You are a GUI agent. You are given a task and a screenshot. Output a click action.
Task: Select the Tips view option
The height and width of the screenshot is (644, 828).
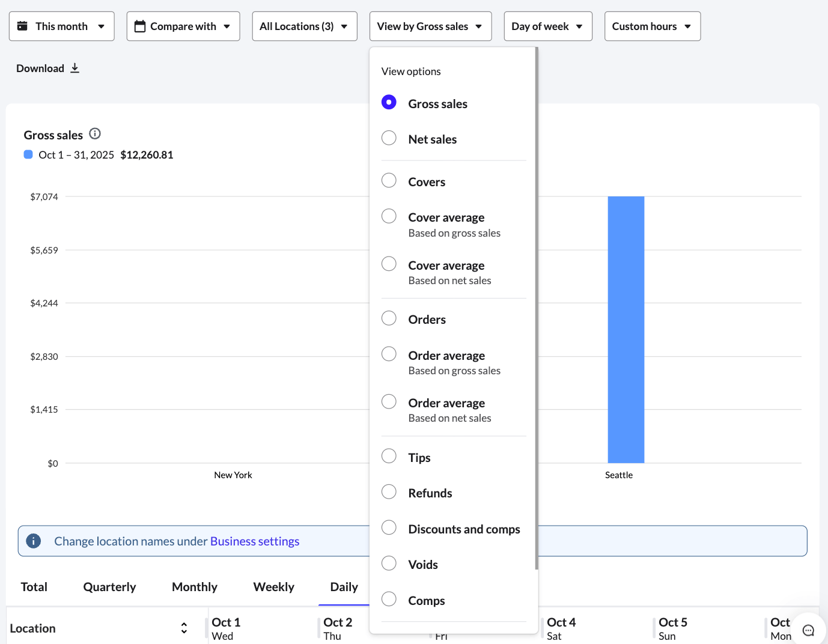point(389,456)
